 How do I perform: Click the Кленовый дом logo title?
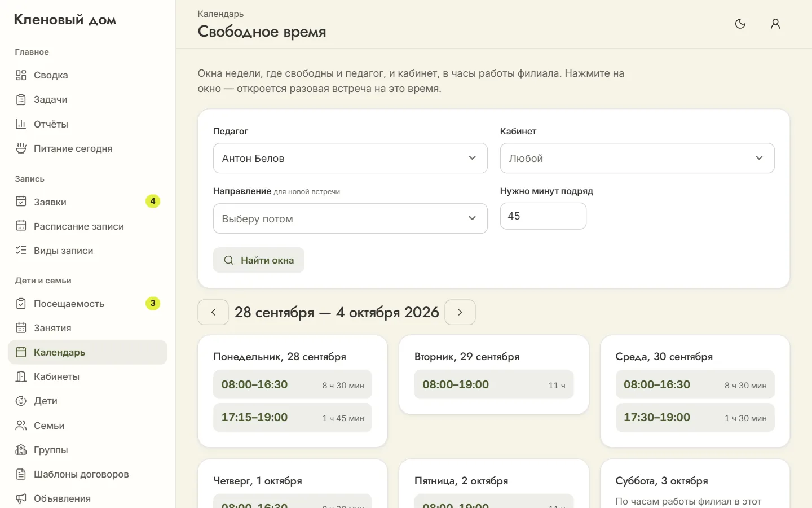coord(65,20)
